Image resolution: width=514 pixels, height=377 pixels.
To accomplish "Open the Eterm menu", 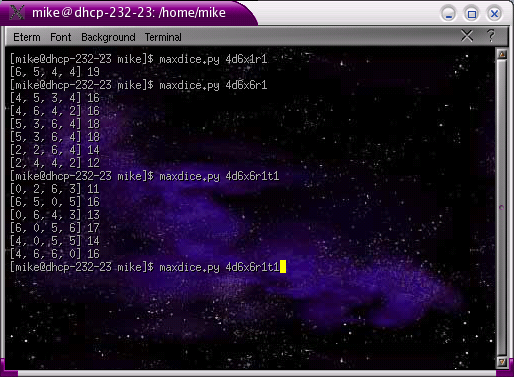I will (x=27, y=37).
